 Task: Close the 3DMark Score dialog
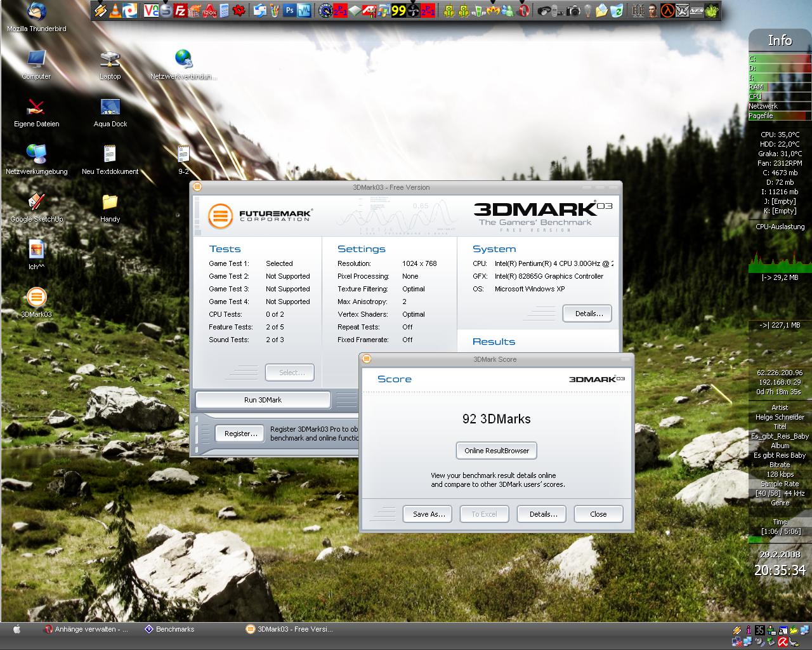(x=598, y=514)
